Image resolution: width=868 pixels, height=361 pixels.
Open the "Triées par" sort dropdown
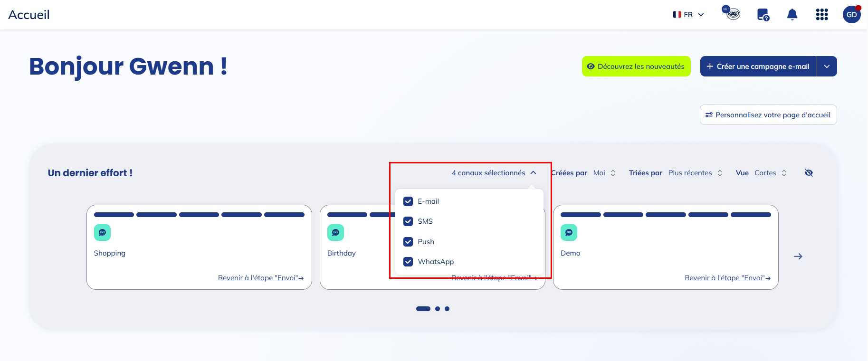coord(695,173)
